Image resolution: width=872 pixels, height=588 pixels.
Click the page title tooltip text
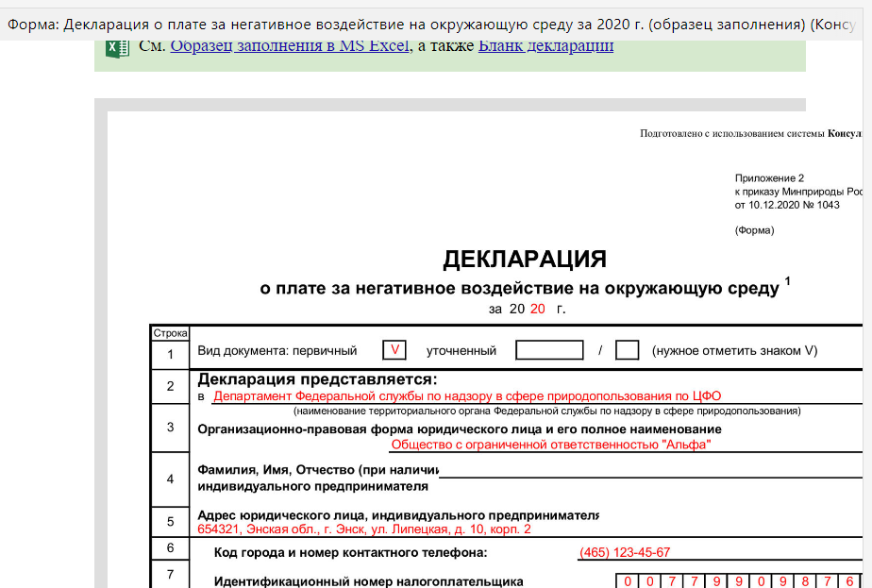(431, 25)
